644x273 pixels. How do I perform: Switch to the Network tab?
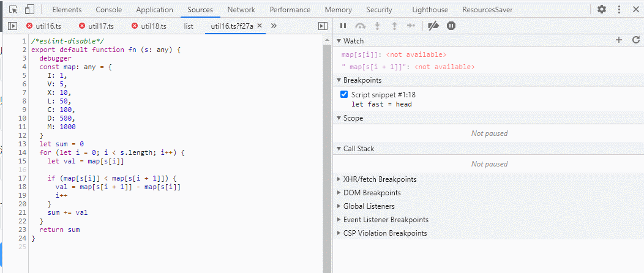click(241, 10)
